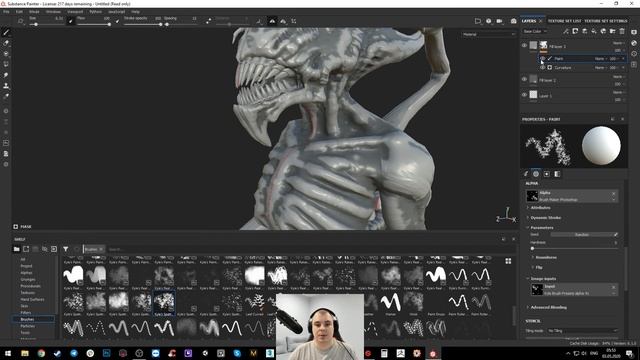The height and width of the screenshot is (360, 640).
Task: Click the shelf filter funnel icon
Action: click(x=65, y=249)
